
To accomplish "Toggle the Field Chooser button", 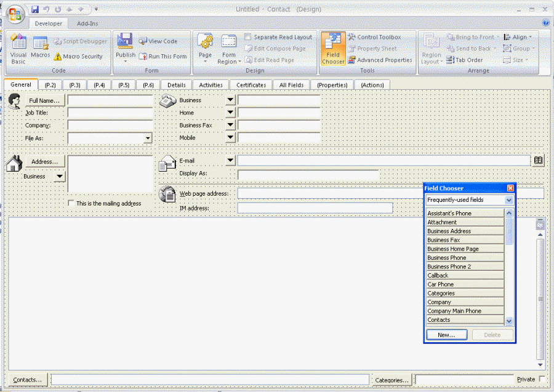I will [x=333, y=49].
